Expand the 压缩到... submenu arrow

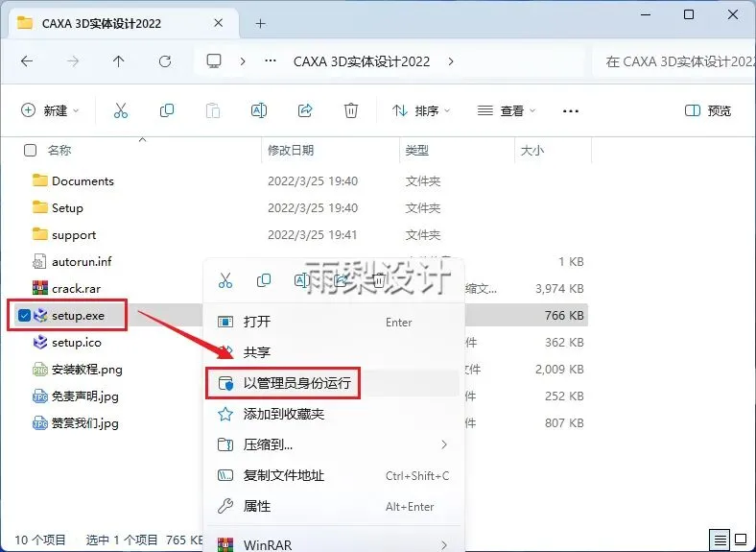[444, 444]
